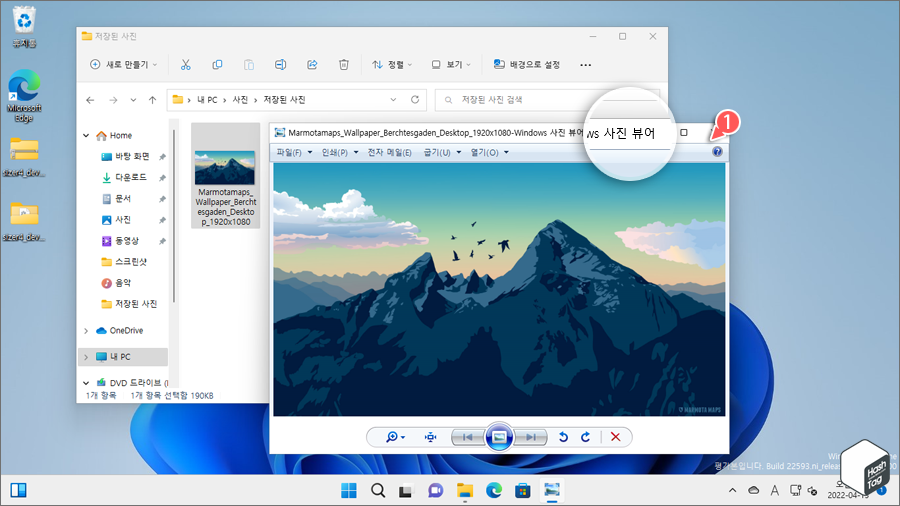This screenshot has height=506, width=900.
Task: Click the IME language indicator A in the tray
Action: pyautogui.click(x=775, y=491)
